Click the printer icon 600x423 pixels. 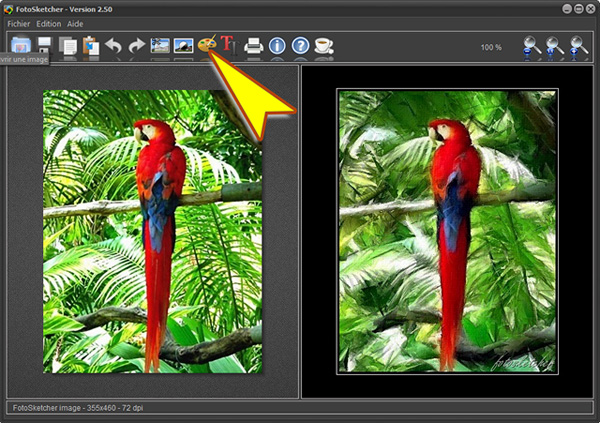254,45
